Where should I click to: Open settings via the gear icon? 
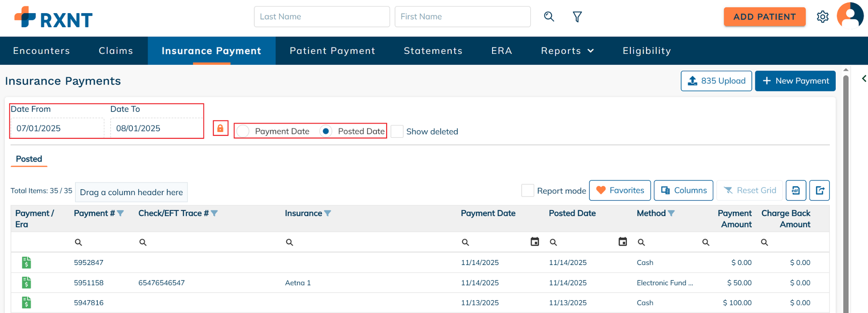822,17
